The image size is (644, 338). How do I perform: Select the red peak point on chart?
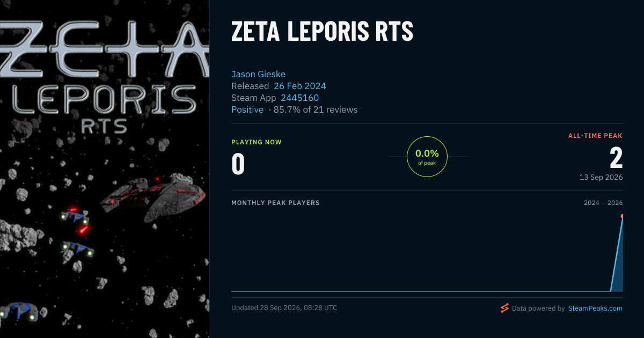click(x=623, y=216)
